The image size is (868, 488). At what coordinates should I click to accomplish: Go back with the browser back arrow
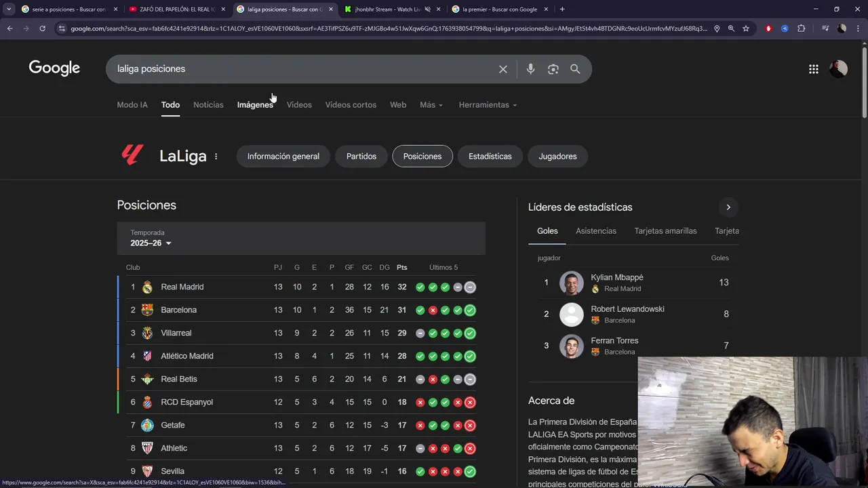[9, 28]
